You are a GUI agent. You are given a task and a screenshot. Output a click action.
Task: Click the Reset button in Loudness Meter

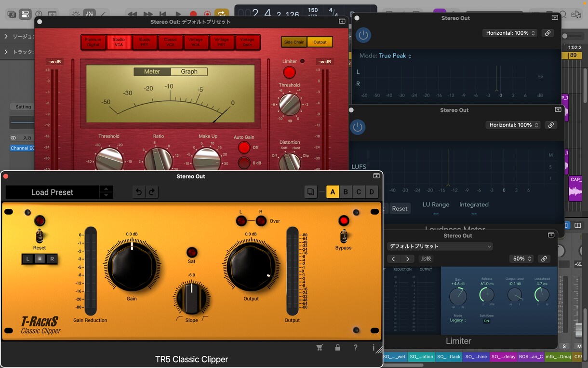point(400,208)
